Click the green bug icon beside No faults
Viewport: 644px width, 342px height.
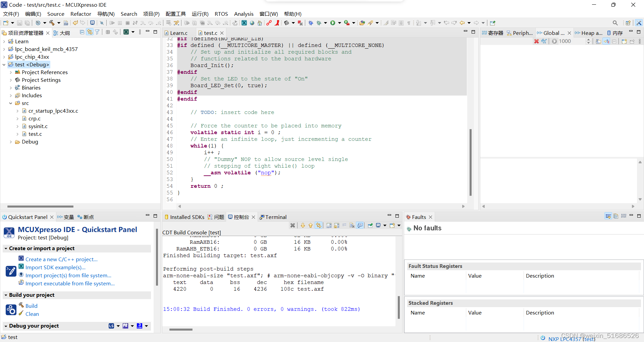tap(409, 229)
